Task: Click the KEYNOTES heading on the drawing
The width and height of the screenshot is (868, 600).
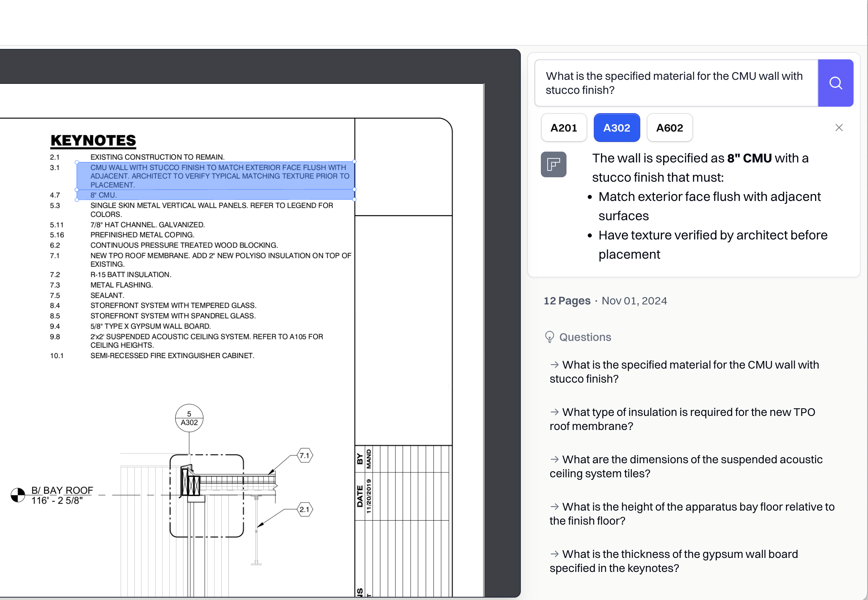Action: 93,140
